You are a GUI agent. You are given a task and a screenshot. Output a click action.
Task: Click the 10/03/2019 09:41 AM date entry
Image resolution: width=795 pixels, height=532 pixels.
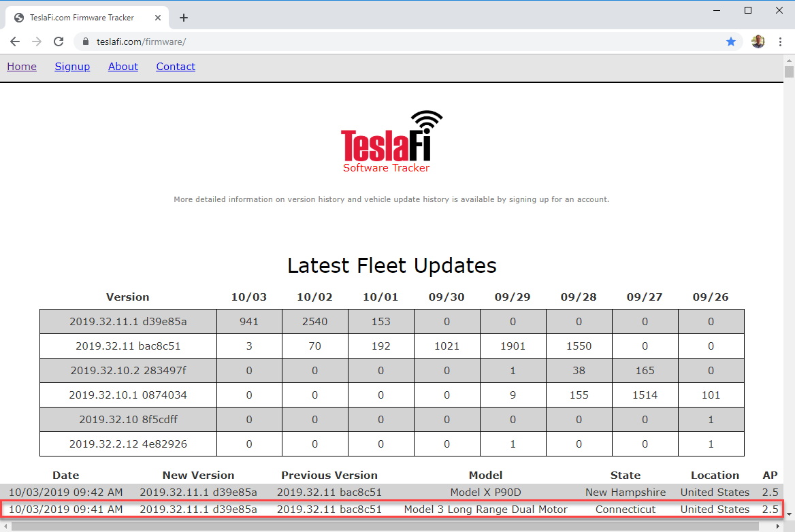click(x=66, y=509)
